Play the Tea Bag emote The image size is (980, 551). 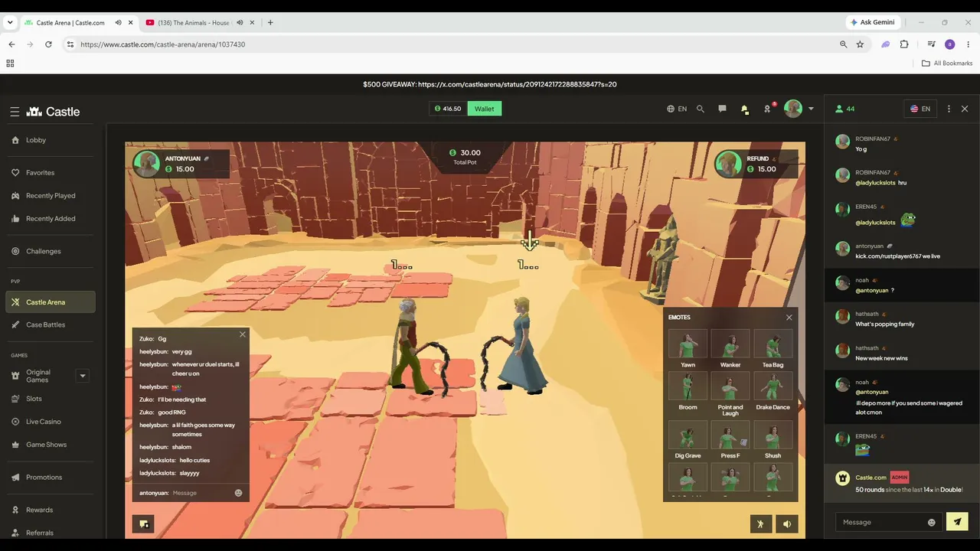[x=773, y=348]
